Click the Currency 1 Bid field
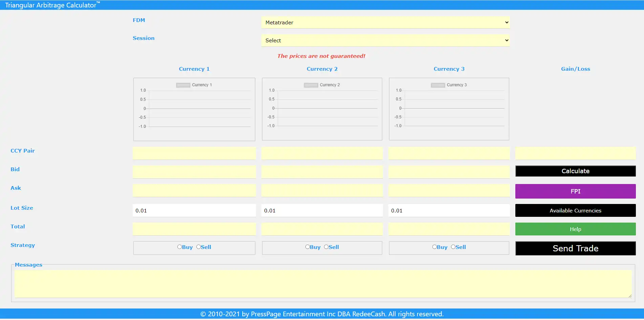This screenshot has width=644, height=320. click(x=194, y=172)
